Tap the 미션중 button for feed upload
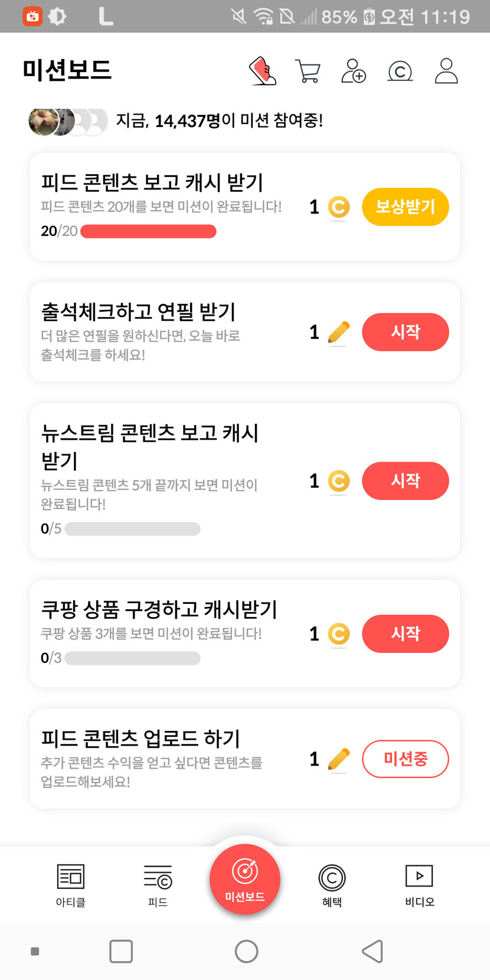This screenshot has height=980, width=490. [405, 759]
